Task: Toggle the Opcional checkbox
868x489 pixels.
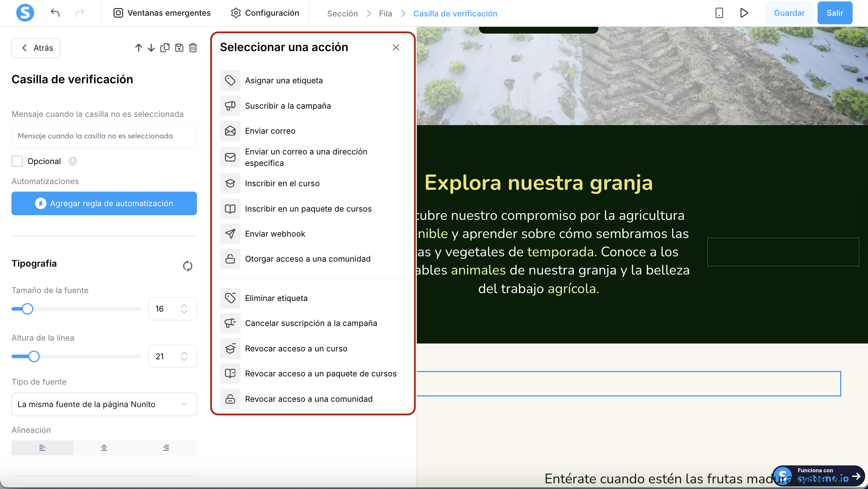Action: (17, 161)
